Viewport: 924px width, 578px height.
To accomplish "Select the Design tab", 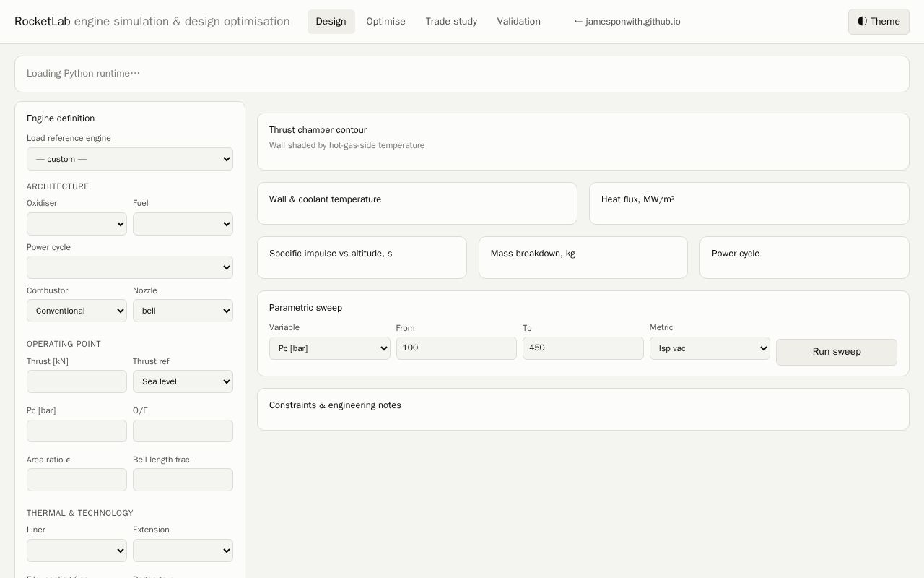I will pyautogui.click(x=331, y=22).
